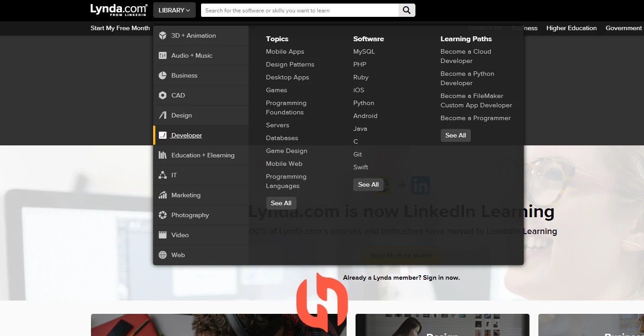Click the Photography aperture icon

(163, 215)
